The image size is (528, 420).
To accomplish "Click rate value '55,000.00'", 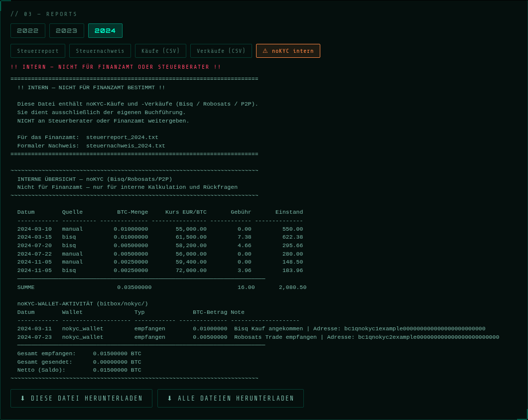I will [191, 229].
